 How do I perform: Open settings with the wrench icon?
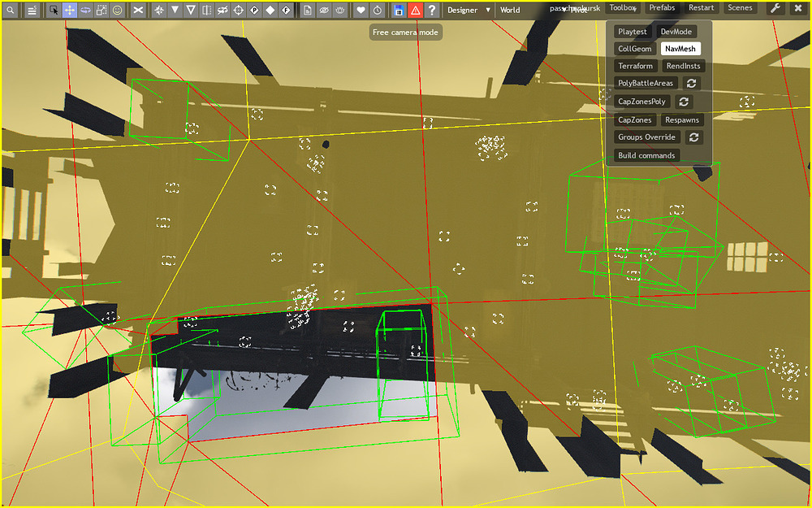coord(775,8)
